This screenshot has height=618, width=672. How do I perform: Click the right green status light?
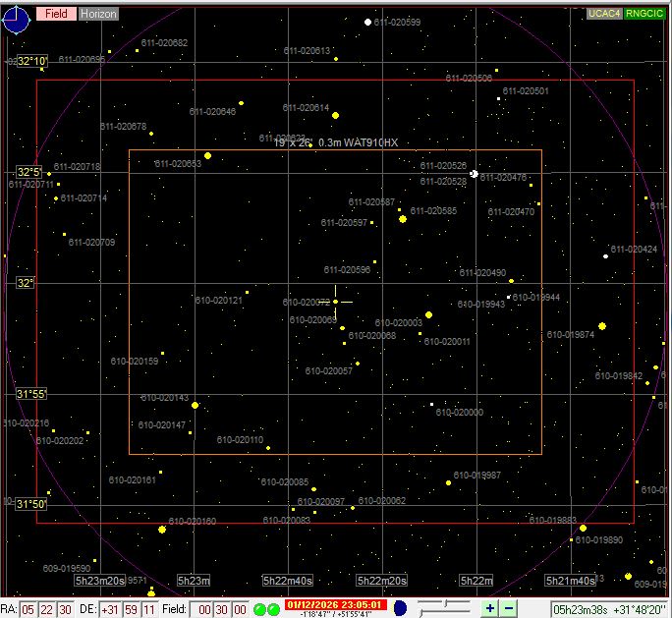273,609
